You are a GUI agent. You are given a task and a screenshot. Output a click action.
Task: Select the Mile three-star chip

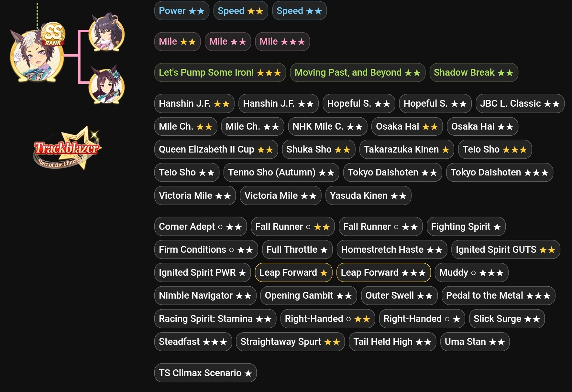point(282,41)
